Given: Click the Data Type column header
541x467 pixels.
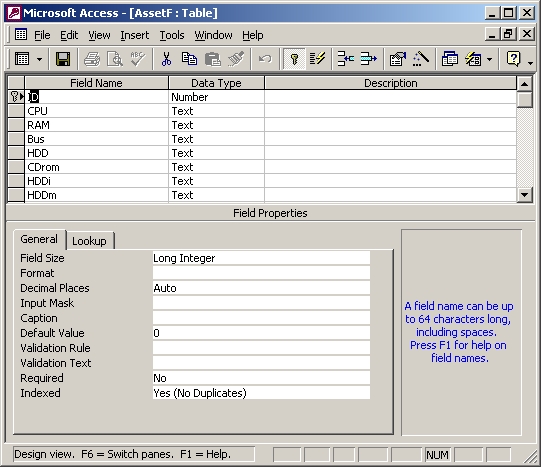Looking at the screenshot, I should 216,83.
